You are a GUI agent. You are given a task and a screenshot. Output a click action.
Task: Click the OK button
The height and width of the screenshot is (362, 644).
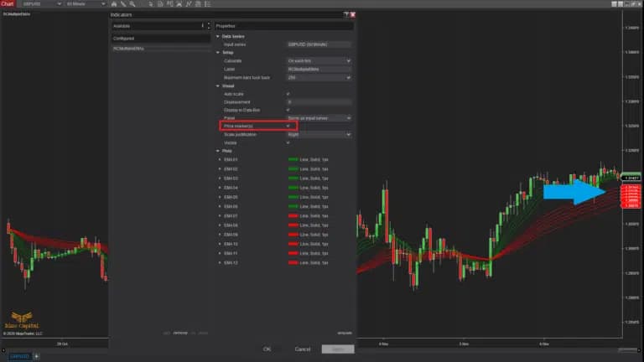tap(267, 349)
